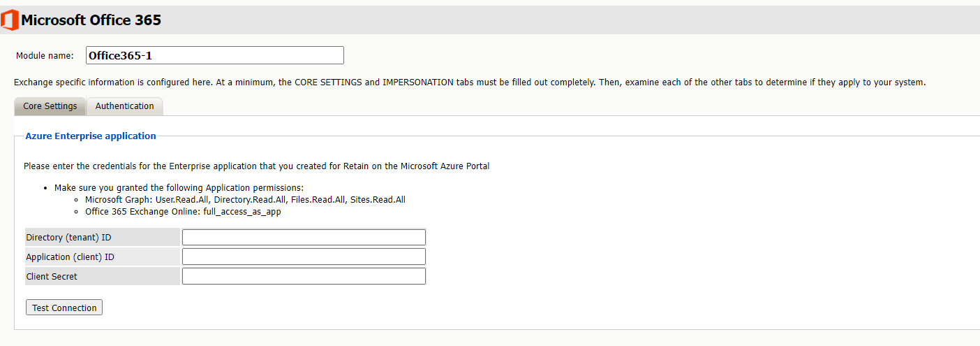
Task: Click into the Directory (tenant) ID field
Action: pyautogui.click(x=304, y=238)
